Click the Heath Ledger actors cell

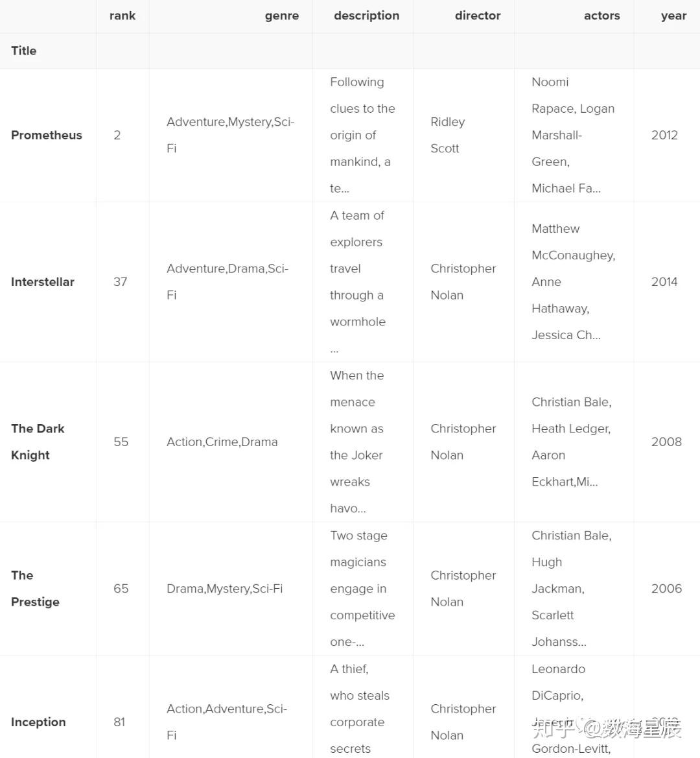(x=571, y=442)
